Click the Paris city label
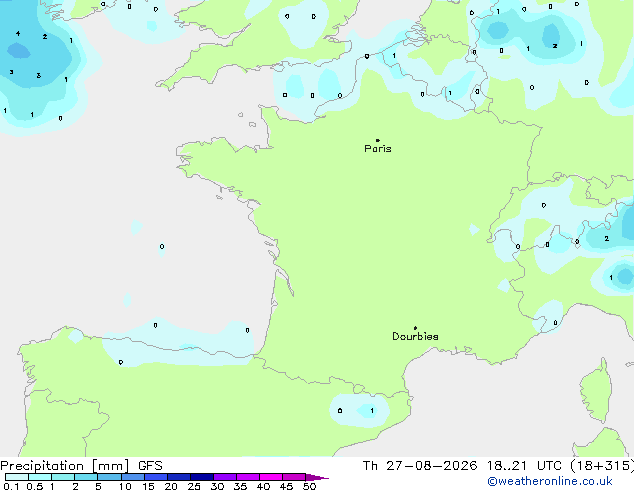 click(378, 149)
